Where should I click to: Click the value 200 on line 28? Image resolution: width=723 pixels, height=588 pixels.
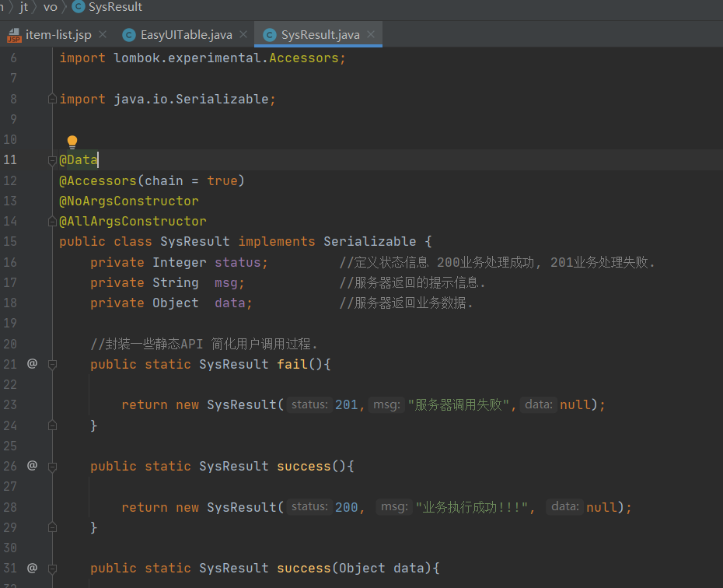coord(346,507)
